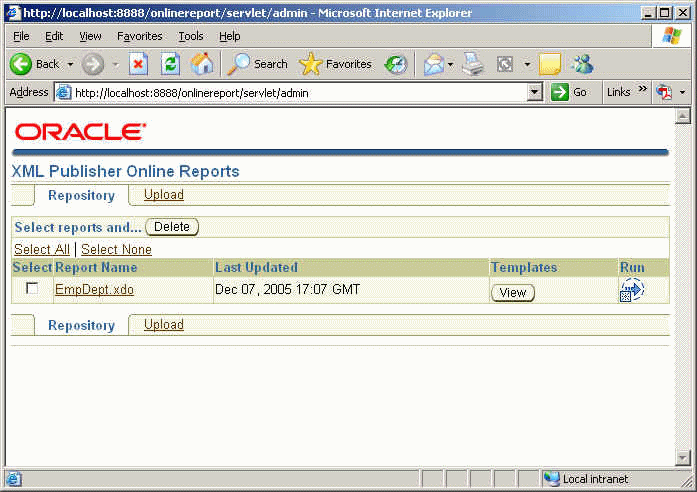Open the Tools menu
This screenshot has height=492, width=697.
coord(191,36)
